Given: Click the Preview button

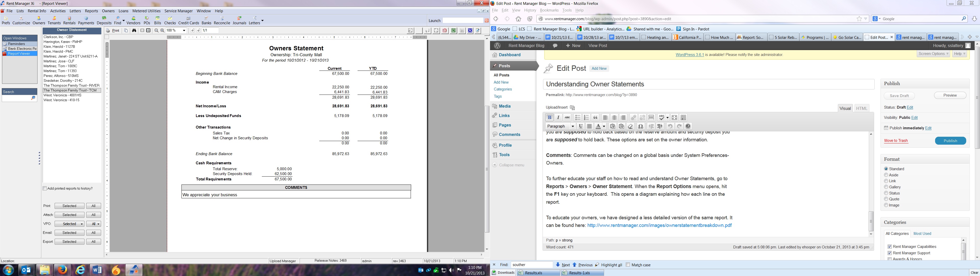Looking at the screenshot, I should (x=950, y=95).
